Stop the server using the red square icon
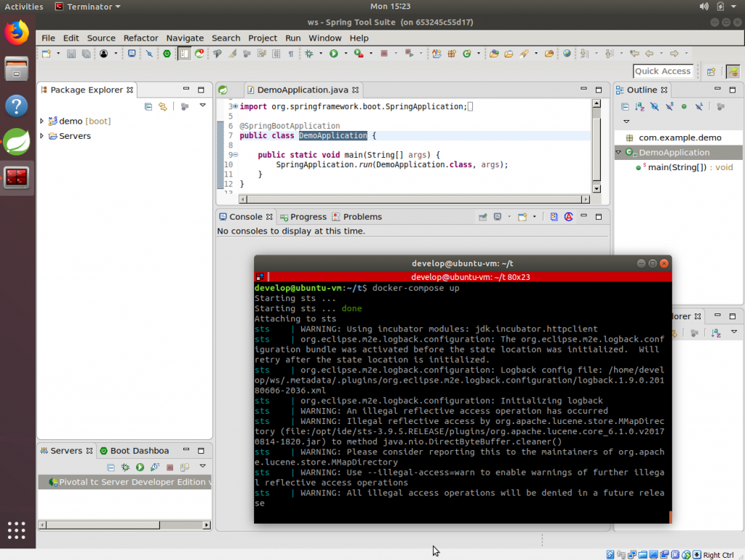Viewport: 745px width, 560px height. [168, 467]
